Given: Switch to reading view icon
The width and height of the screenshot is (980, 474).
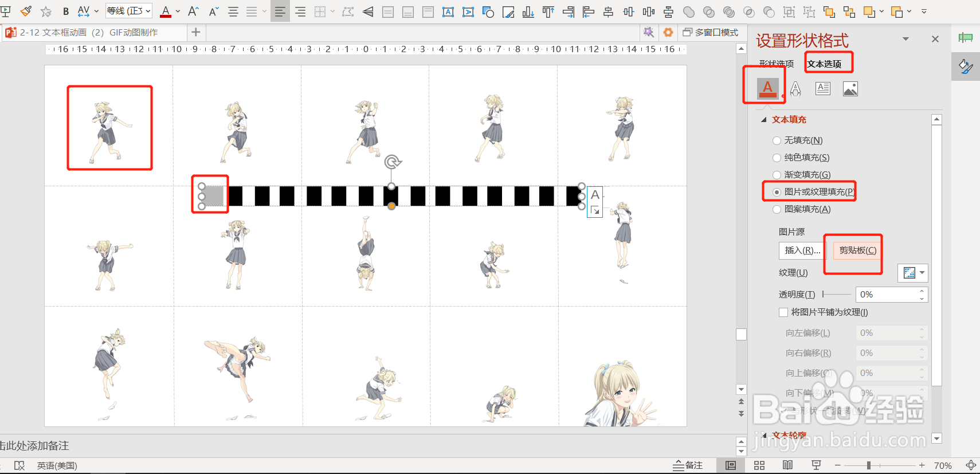Looking at the screenshot, I should [788, 465].
